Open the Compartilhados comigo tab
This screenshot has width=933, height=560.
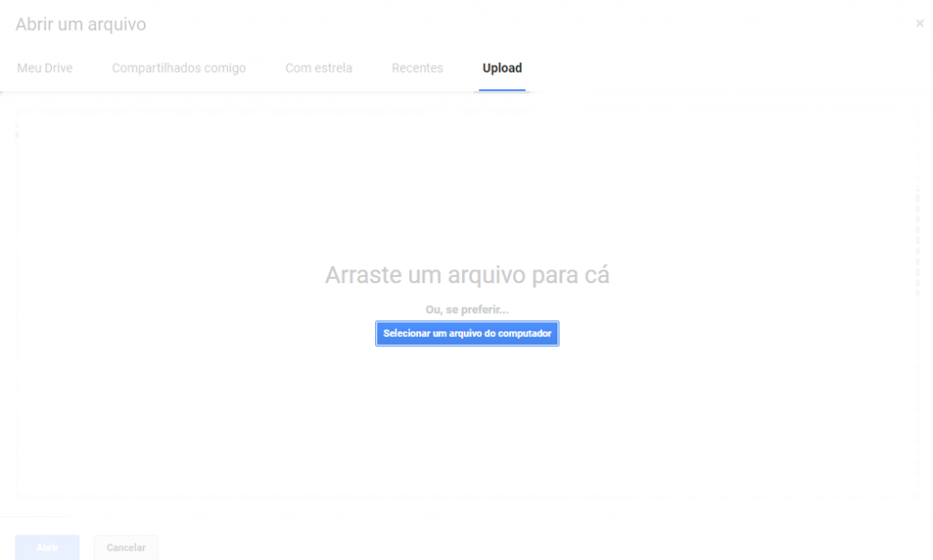click(179, 67)
